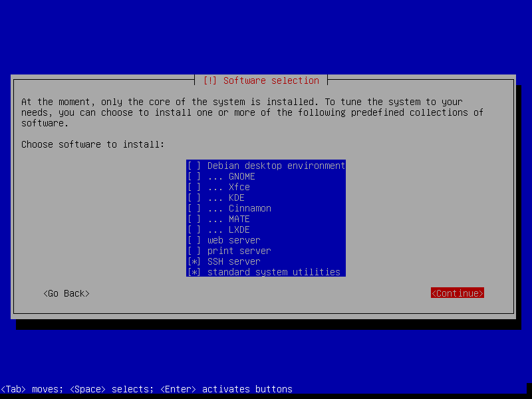Click the keyboard hints bar at bottom
This screenshot has width=532, height=399.
point(146,389)
